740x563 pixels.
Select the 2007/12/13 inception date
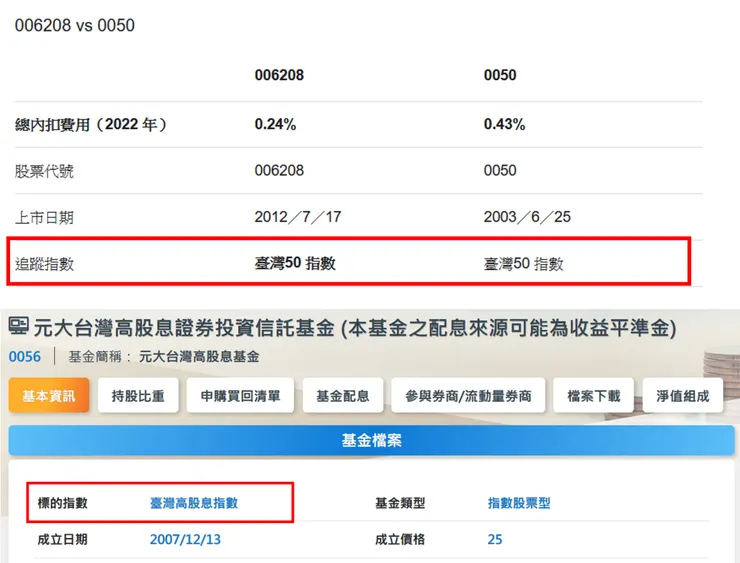[185, 539]
